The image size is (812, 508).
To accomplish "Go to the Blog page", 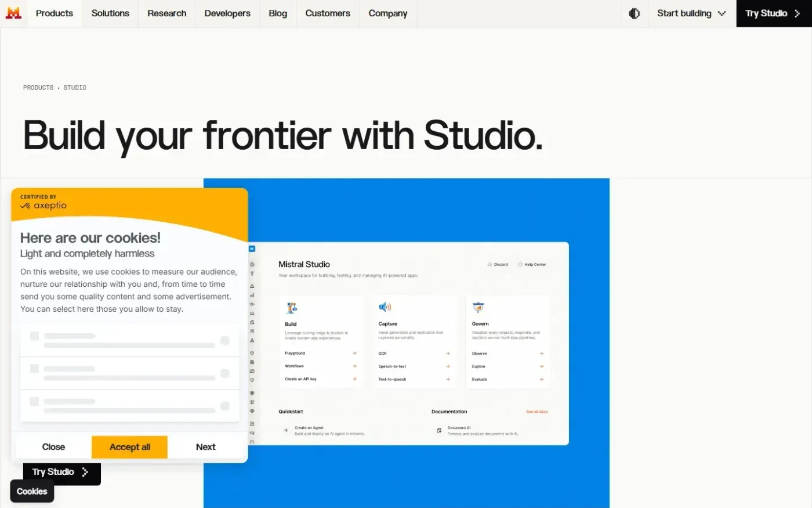I will click(x=278, y=13).
